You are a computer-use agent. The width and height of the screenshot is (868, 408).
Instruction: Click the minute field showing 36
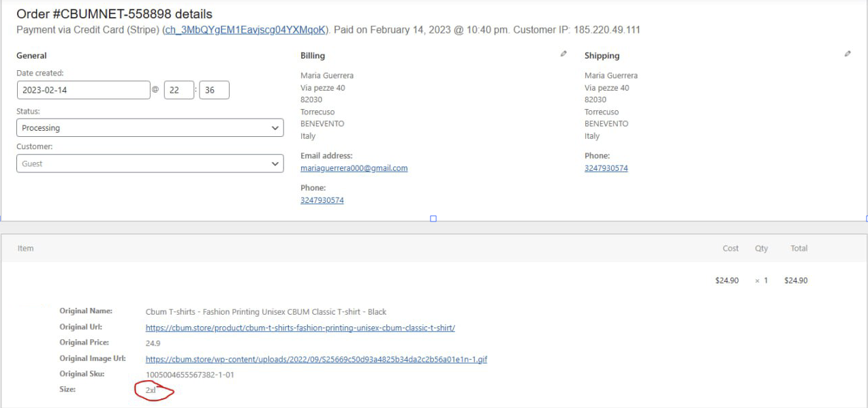[x=214, y=91]
